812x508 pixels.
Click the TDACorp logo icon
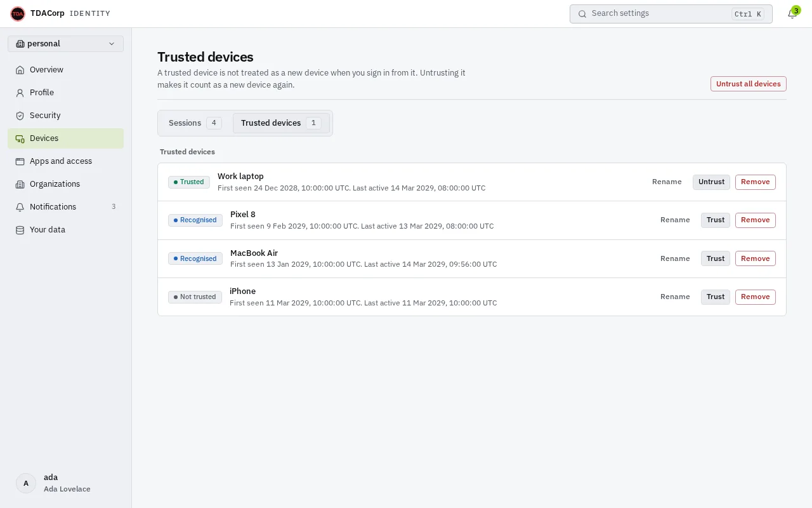[x=18, y=13]
